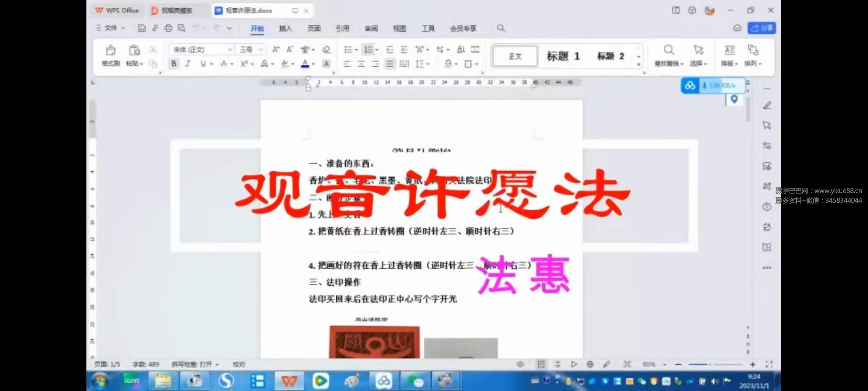Open Find and Replace (查找替换)
This screenshot has height=391, width=868.
(668, 56)
